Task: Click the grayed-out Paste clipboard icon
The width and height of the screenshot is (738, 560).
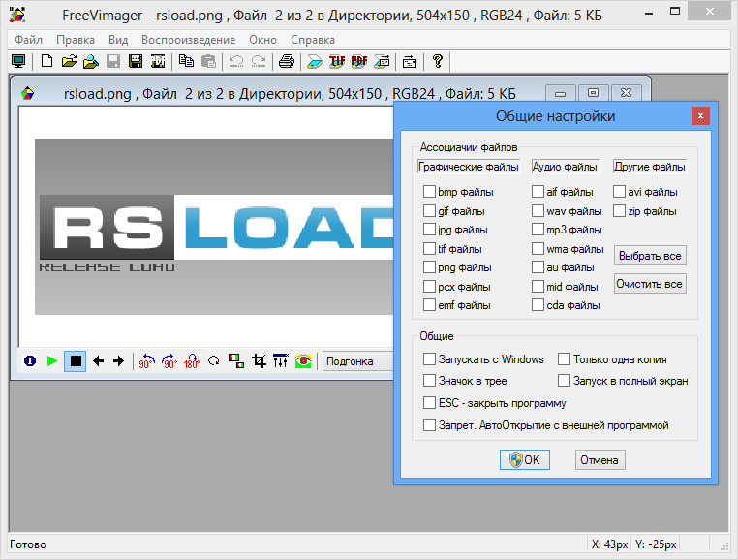Action: [208, 61]
